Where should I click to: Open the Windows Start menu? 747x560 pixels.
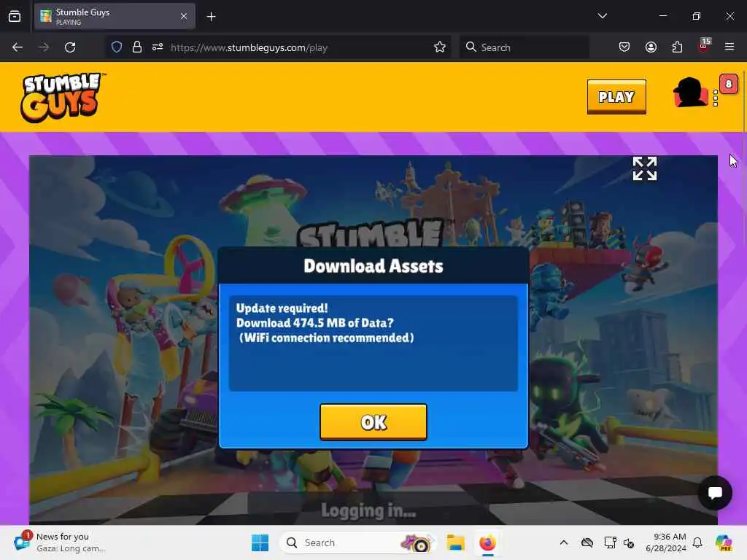click(260, 542)
